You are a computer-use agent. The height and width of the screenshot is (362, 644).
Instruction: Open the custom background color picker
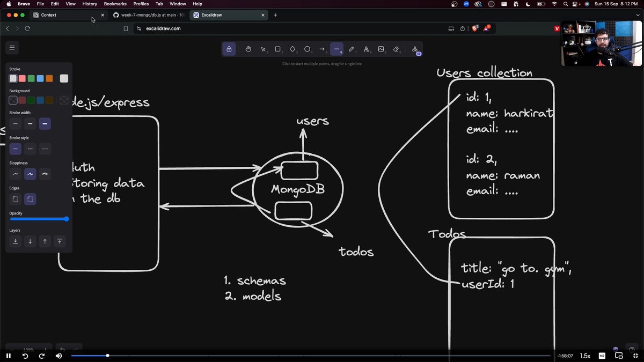64,100
